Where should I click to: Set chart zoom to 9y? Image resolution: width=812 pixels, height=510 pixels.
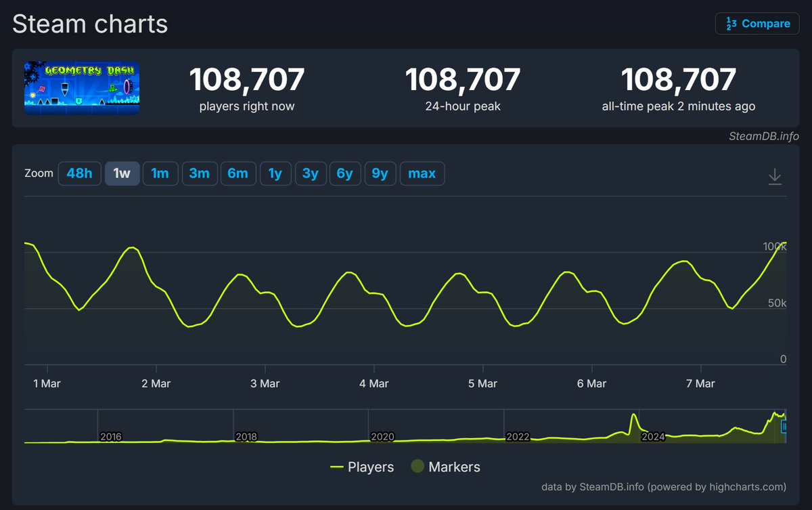coord(380,173)
